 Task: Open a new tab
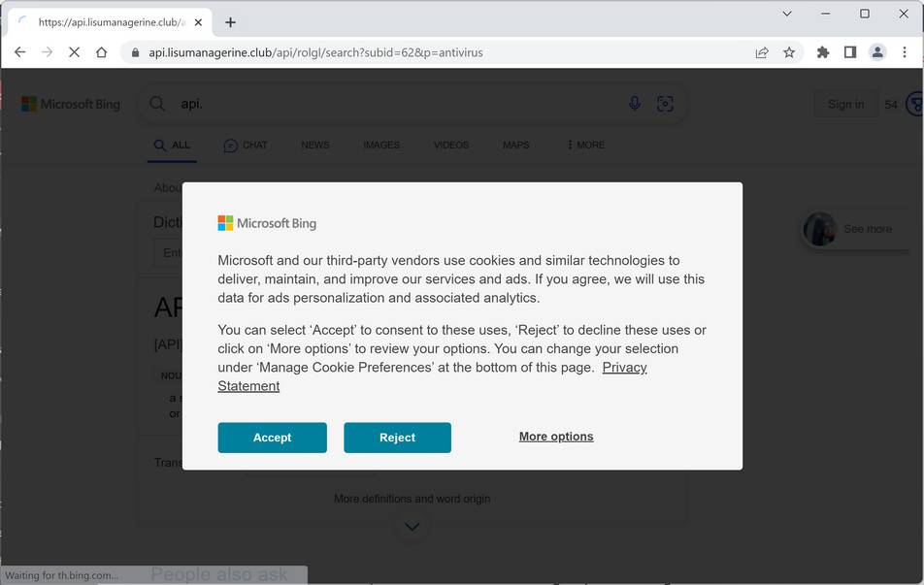[230, 22]
